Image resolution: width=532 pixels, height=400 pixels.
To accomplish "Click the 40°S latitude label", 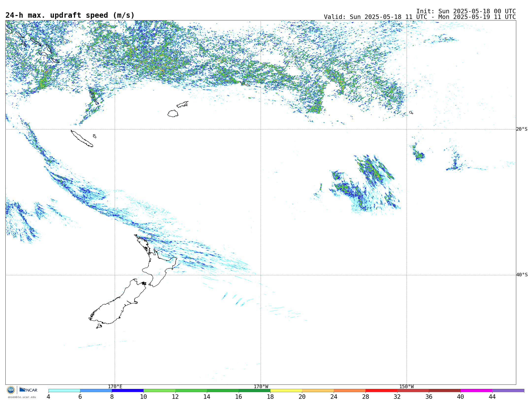I will point(522,275).
